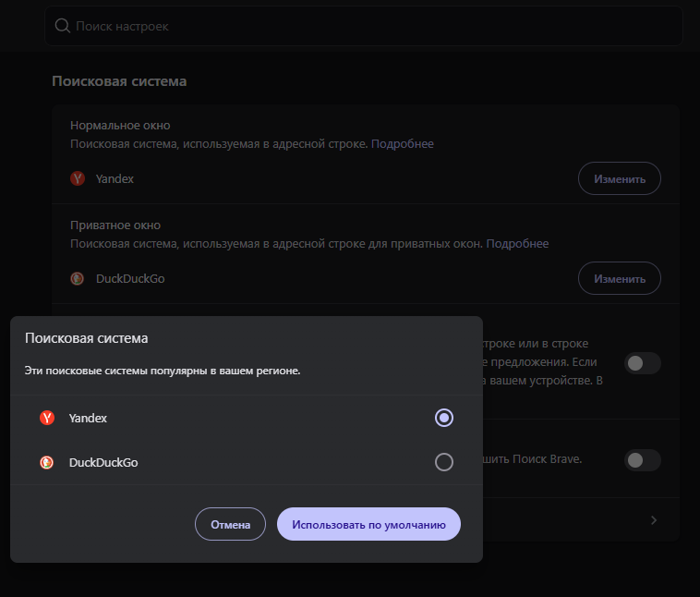Click the DuckDuckGo icon under Private window

[78, 279]
